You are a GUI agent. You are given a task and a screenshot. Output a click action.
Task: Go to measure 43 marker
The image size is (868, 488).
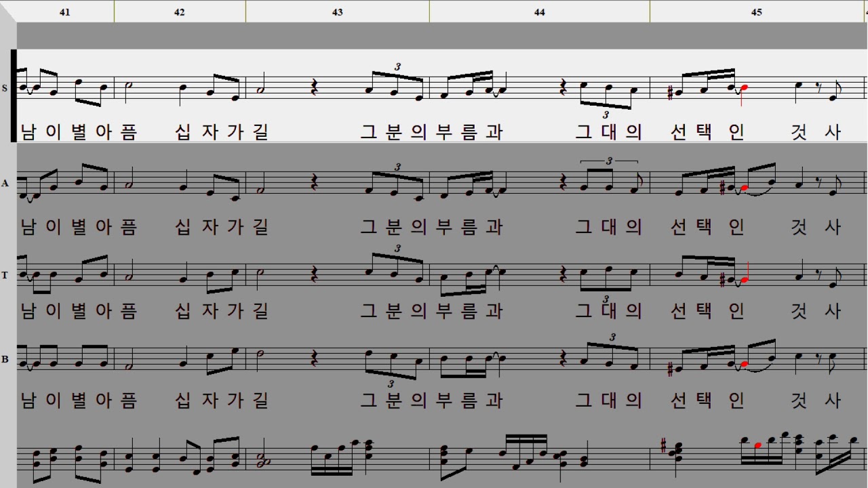point(338,12)
